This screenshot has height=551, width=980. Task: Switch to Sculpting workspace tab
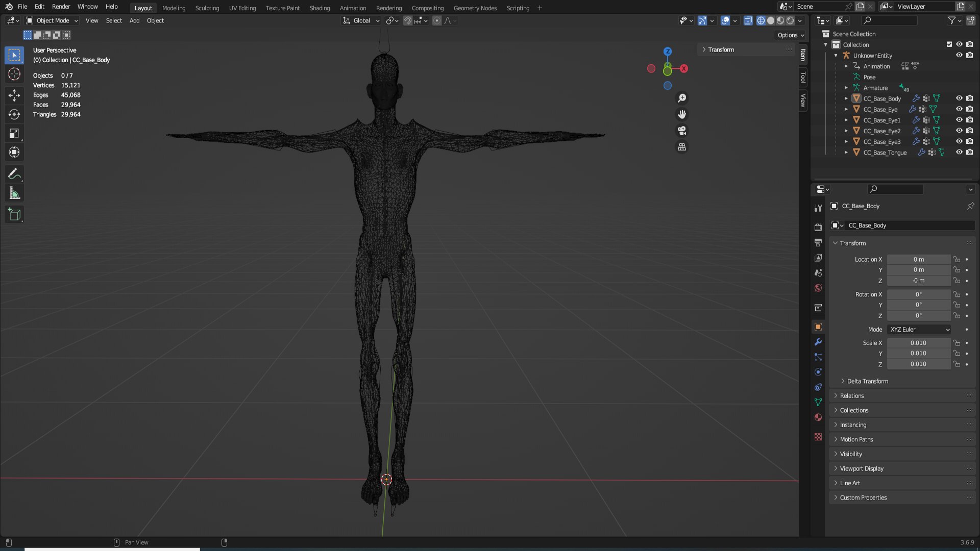pos(207,8)
